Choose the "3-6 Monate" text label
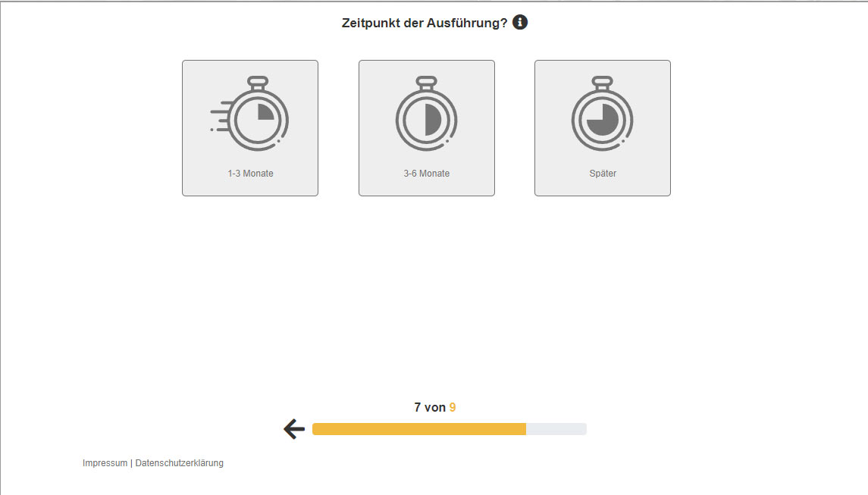The height and width of the screenshot is (495, 868). [426, 174]
